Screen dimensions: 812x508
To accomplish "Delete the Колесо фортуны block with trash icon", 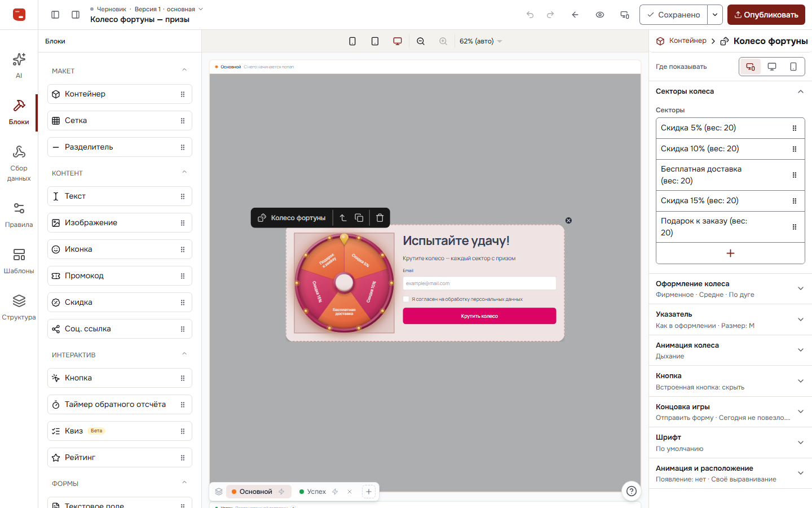I will click(x=379, y=218).
